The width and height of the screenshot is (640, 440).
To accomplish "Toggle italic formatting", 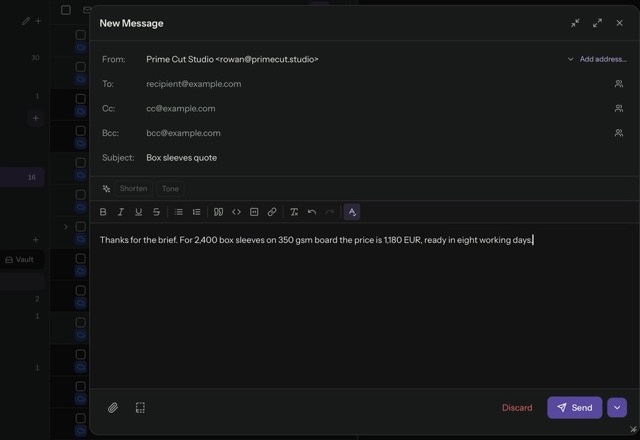I will click(x=121, y=212).
